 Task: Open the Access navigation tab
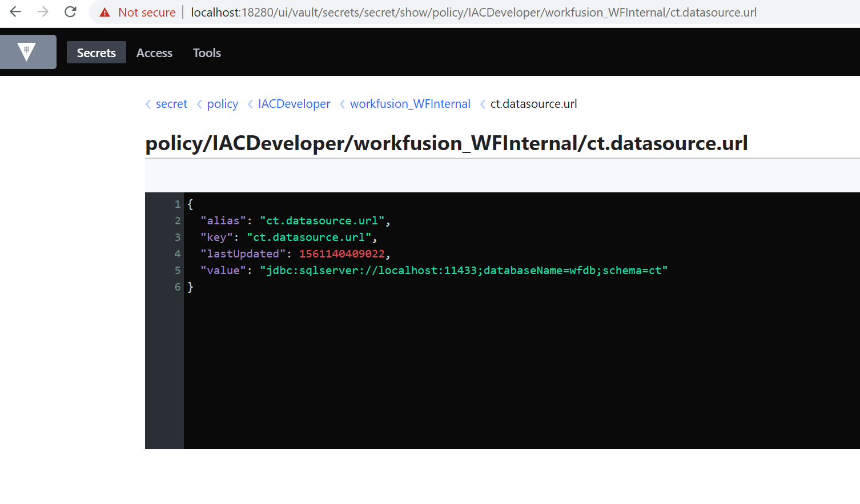[x=154, y=53]
